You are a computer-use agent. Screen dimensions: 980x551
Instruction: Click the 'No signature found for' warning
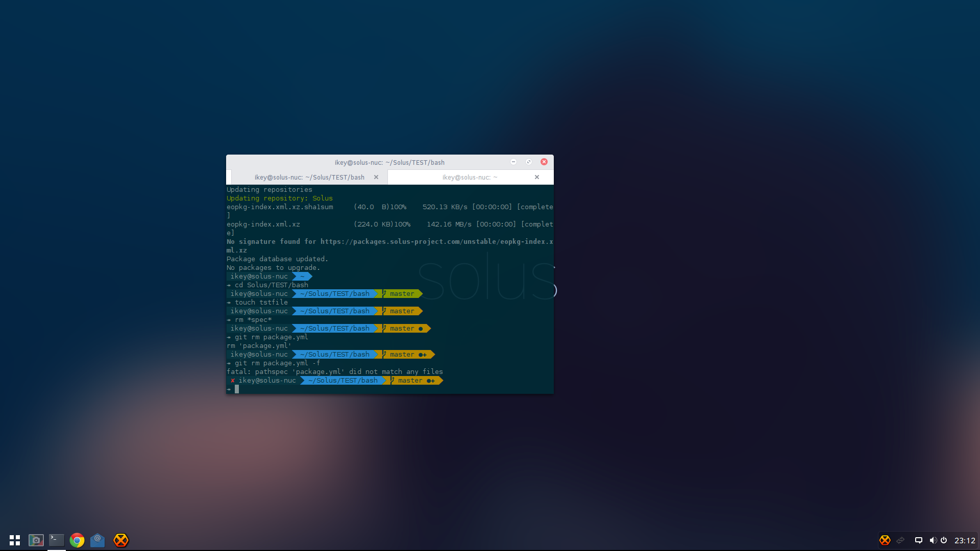(390, 246)
